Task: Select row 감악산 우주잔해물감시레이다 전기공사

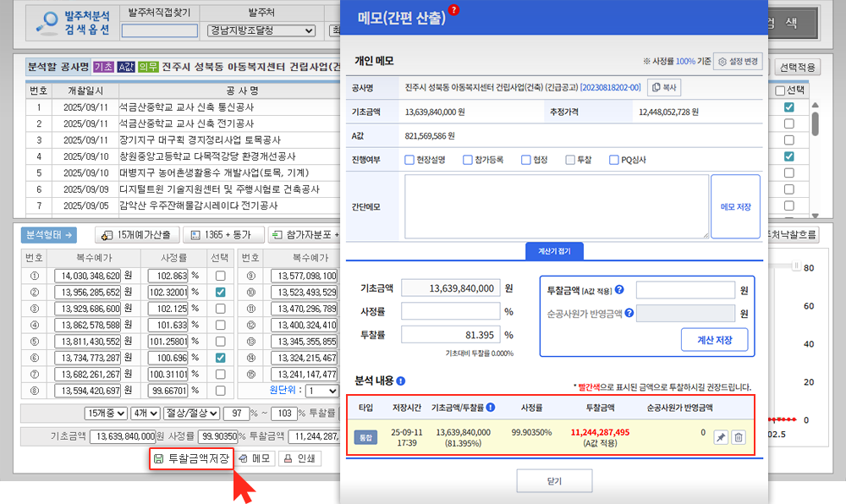Action: point(199,205)
